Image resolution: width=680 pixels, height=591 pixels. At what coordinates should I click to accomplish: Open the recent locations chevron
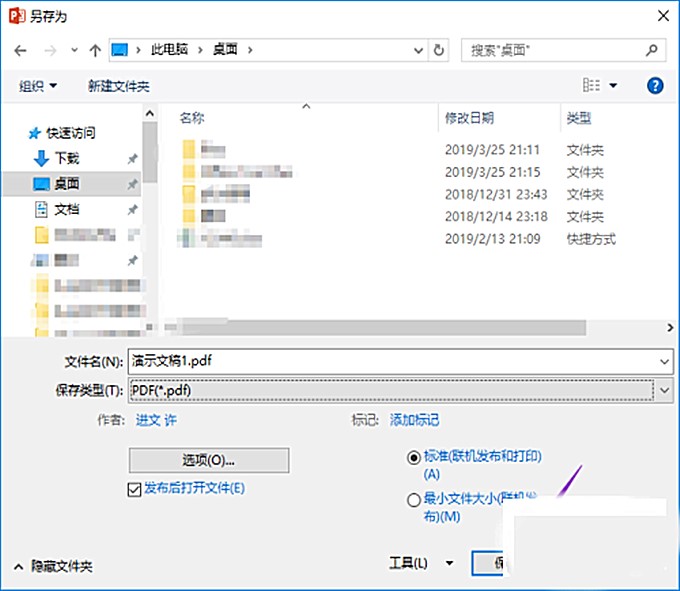click(74, 50)
